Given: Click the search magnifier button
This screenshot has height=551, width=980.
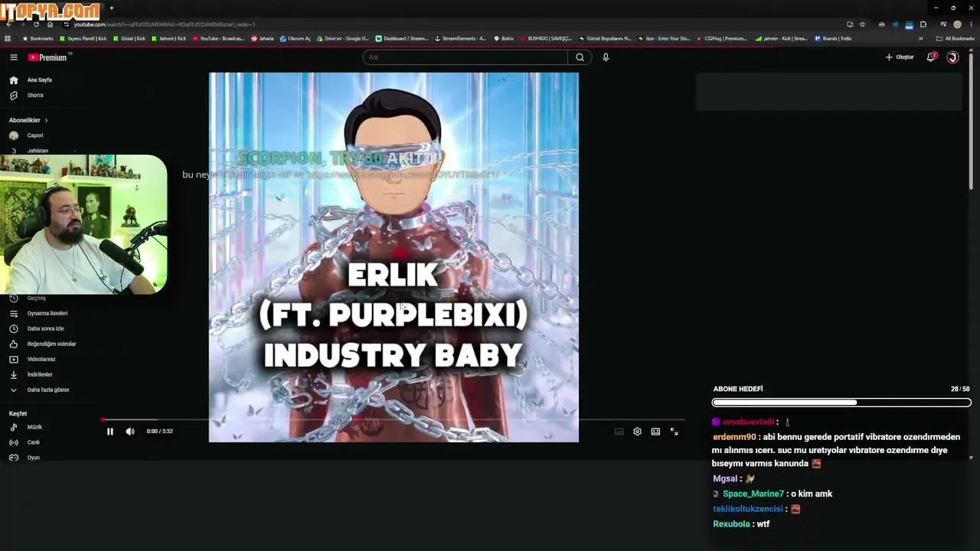Looking at the screenshot, I should pyautogui.click(x=580, y=57).
